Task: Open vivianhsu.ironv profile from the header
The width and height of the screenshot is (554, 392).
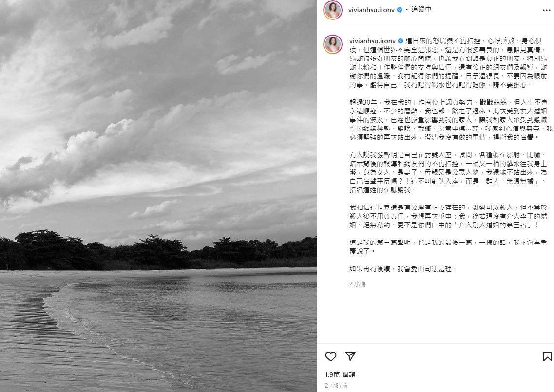Action: [x=371, y=10]
